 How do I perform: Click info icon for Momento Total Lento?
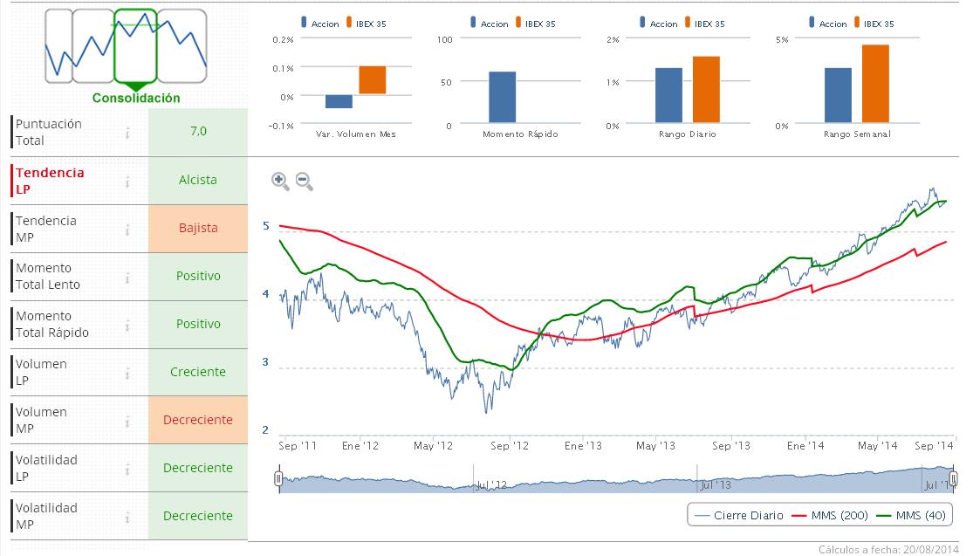[127, 277]
